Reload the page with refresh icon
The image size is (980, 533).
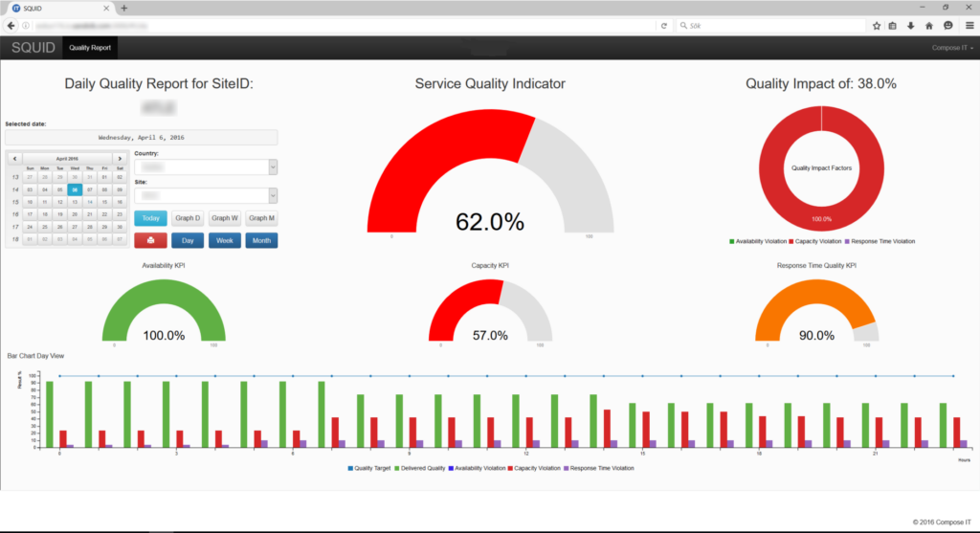tap(663, 26)
